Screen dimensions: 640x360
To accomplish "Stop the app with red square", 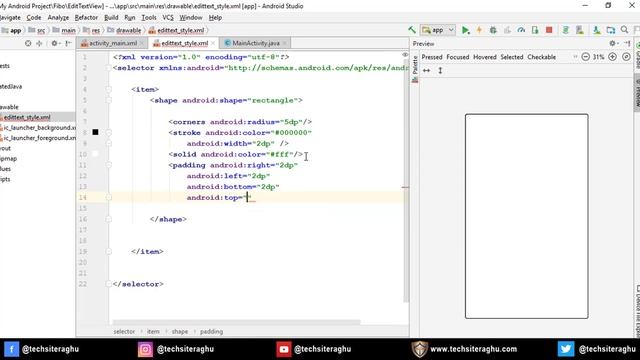I will tap(549, 30).
